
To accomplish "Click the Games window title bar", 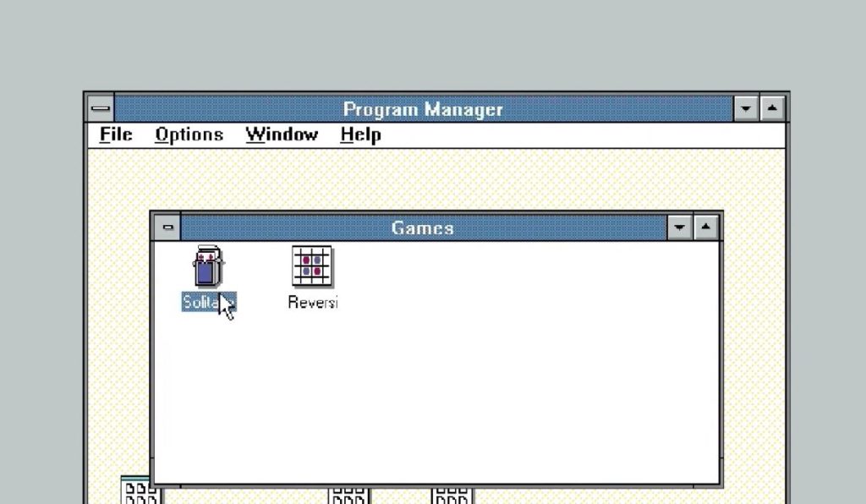I will pyautogui.click(x=423, y=227).
